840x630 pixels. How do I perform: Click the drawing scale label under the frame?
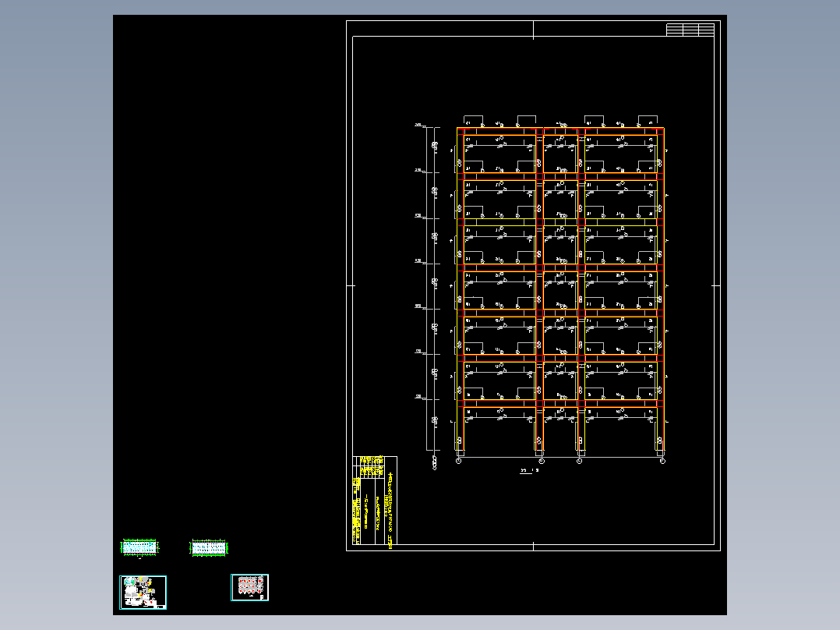(529, 471)
